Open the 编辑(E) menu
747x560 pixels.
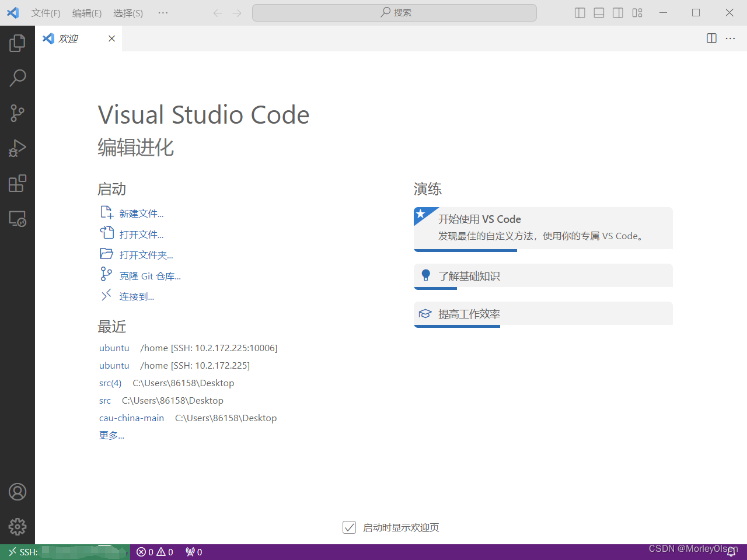click(x=87, y=13)
